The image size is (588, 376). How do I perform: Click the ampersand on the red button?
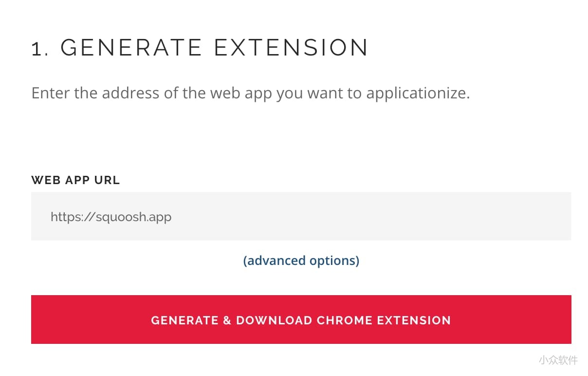(227, 320)
